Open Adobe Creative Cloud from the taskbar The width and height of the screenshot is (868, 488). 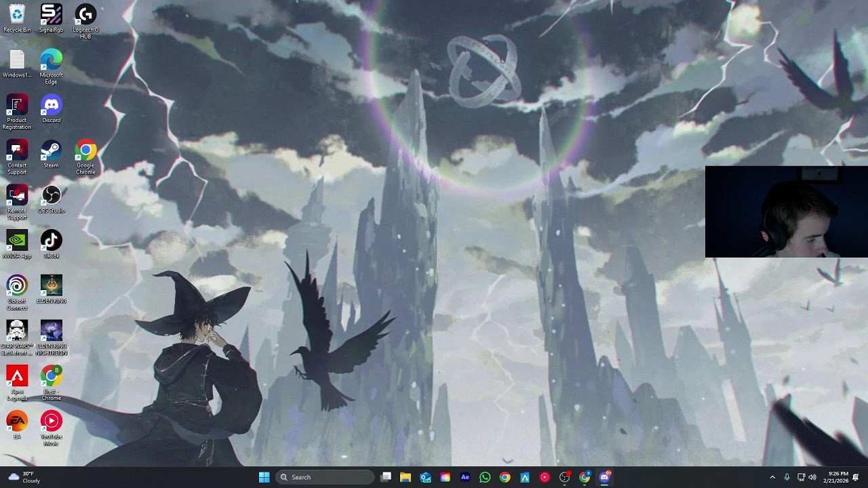[x=445, y=477]
